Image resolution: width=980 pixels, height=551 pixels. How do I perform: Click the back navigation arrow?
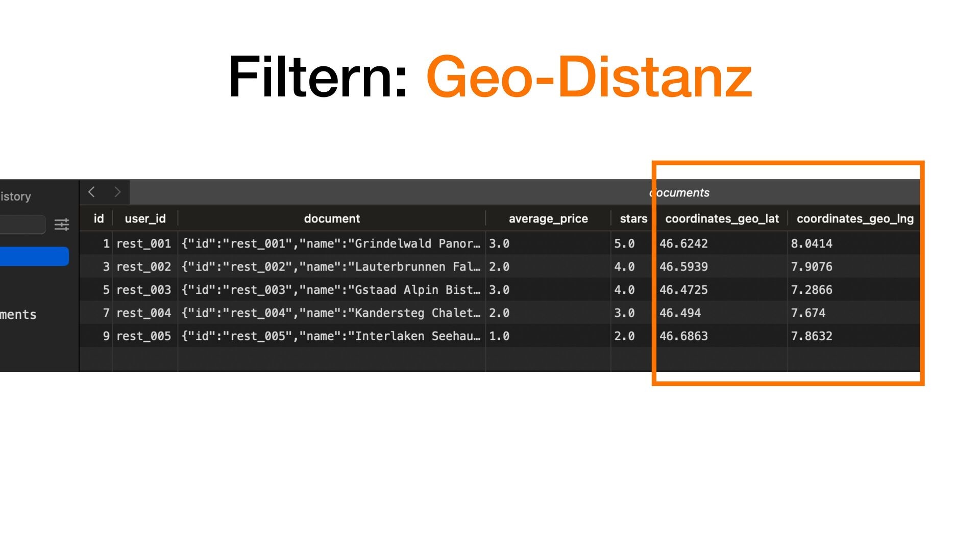point(92,192)
